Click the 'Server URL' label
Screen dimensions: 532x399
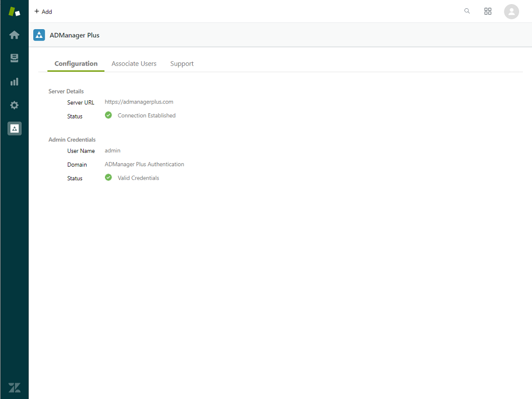(81, 102)
